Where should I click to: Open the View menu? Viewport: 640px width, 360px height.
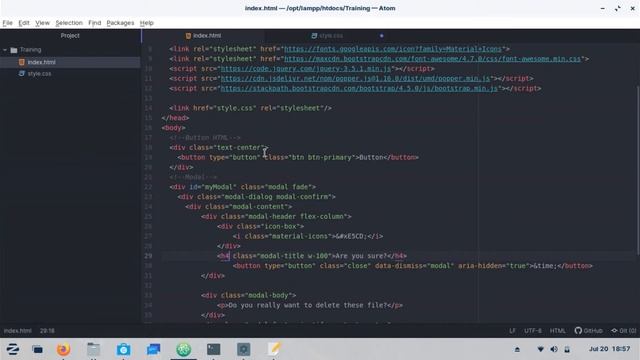[x=42, y=23]
